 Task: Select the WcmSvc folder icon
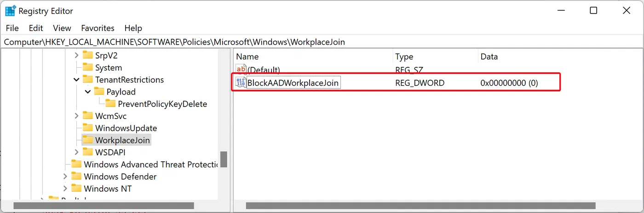pyautogui.click(x=88, y=116)
